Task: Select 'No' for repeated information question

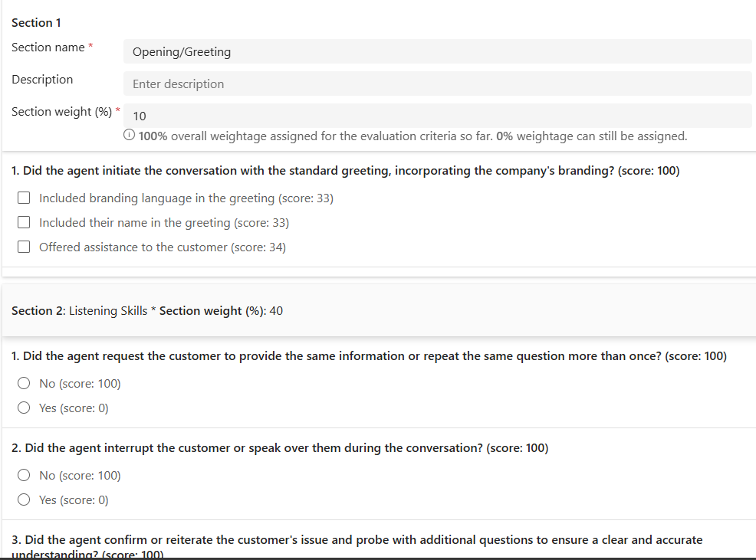Action: point(25,384)
